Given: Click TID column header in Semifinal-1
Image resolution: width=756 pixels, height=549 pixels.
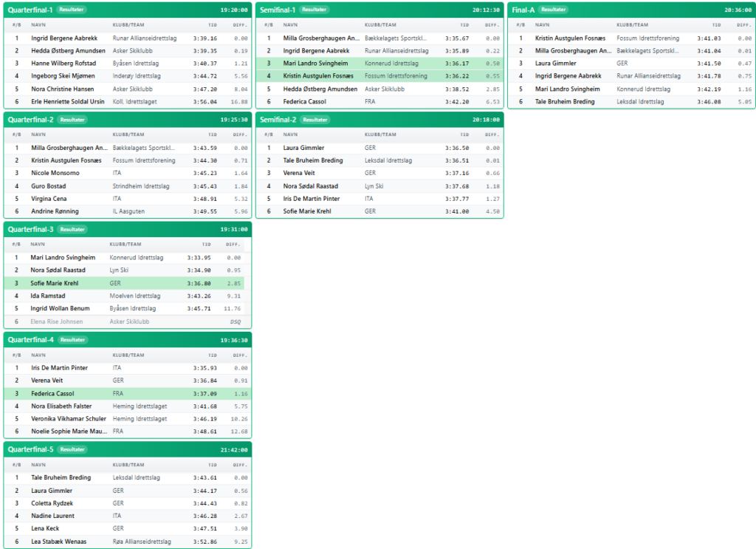Looking at the screenshot, I should 464,24.
